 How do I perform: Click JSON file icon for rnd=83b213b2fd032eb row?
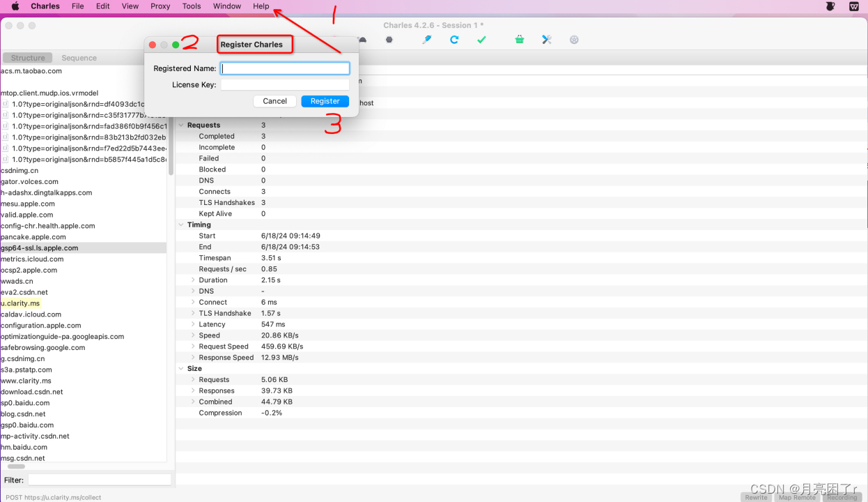pyautogui.click(x=6, y=137)
